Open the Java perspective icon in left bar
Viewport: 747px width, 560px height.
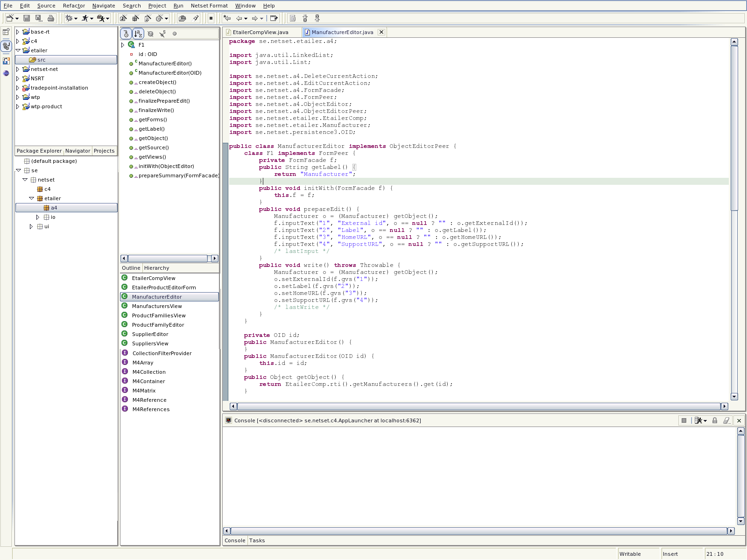(6, 46)
